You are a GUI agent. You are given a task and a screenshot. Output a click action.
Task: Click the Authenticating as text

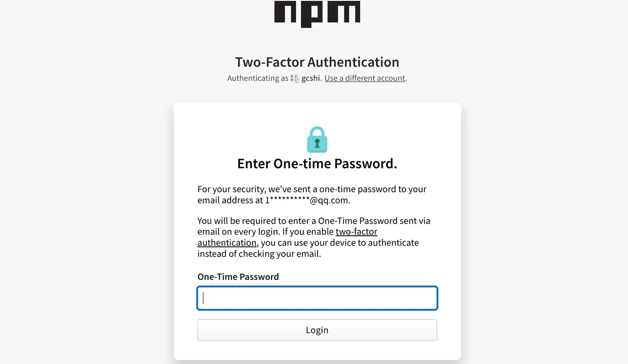[x=257, y=78]
